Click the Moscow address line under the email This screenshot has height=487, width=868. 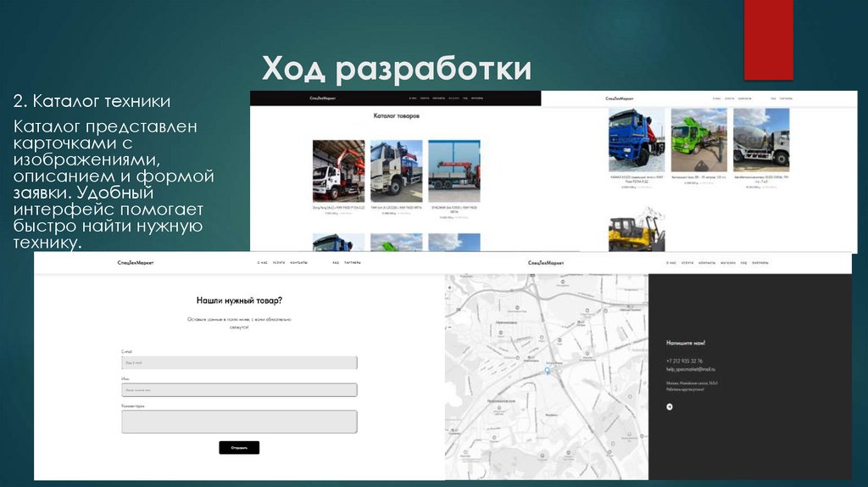tap(692, 383)
